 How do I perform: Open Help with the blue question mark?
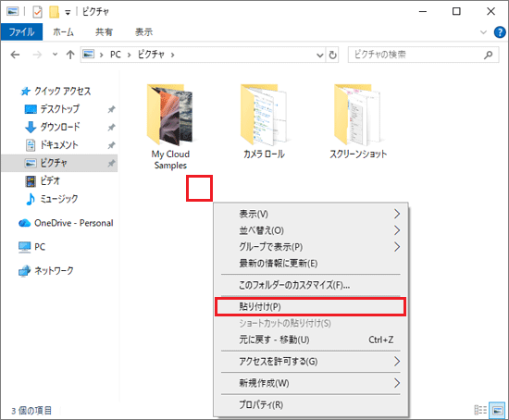pyautogui.click(x=500, y=32)
